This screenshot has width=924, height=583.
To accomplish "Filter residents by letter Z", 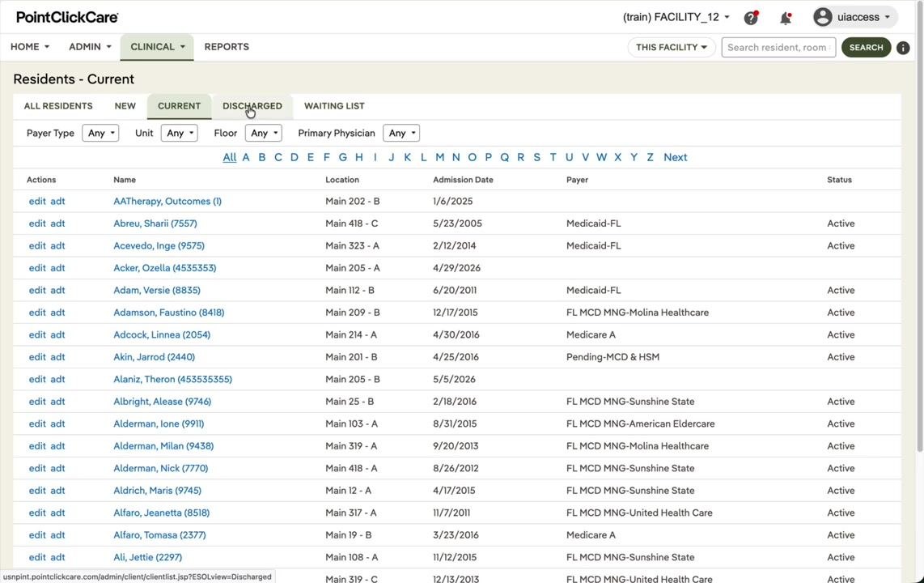I will (650, 157).
